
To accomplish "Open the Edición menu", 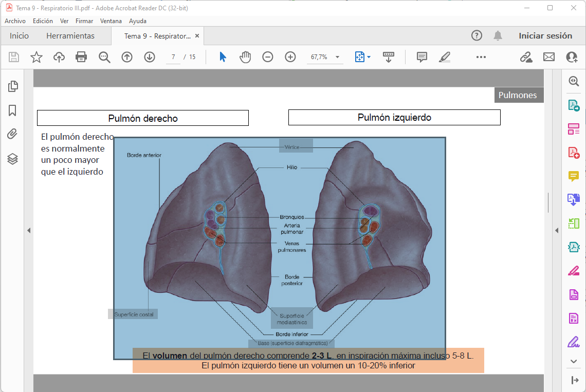I will 43,21.
